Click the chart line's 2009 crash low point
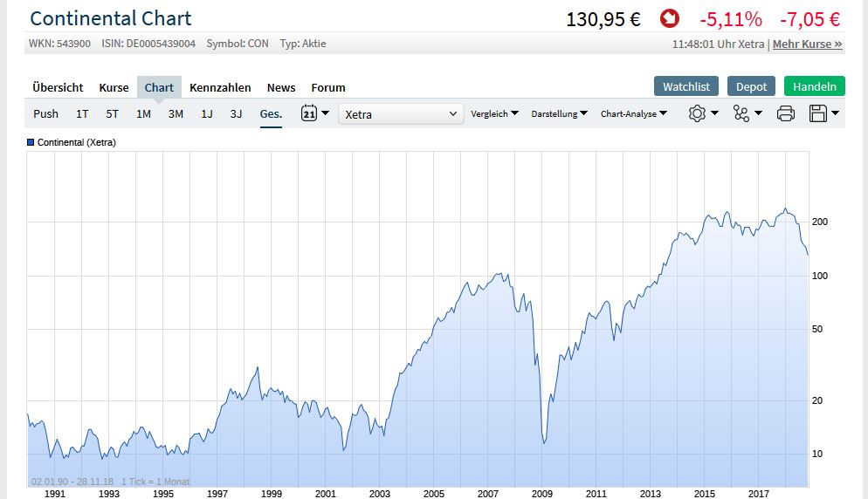 tap(544, 443)
